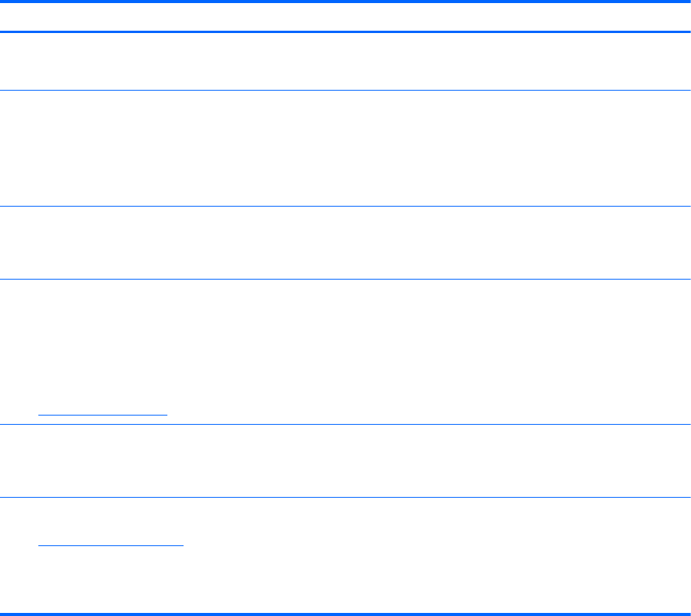Select the fifth empty table row
This screenshot has width=691, height=616.
(x=345, y=461)
